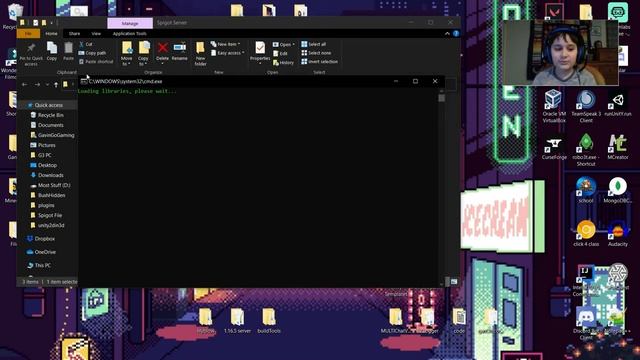The width and height of the screenshot is (640, 360).
Task: Open the buildTools desktop folder
Action: pyautogui.click(x=269, y=321)
